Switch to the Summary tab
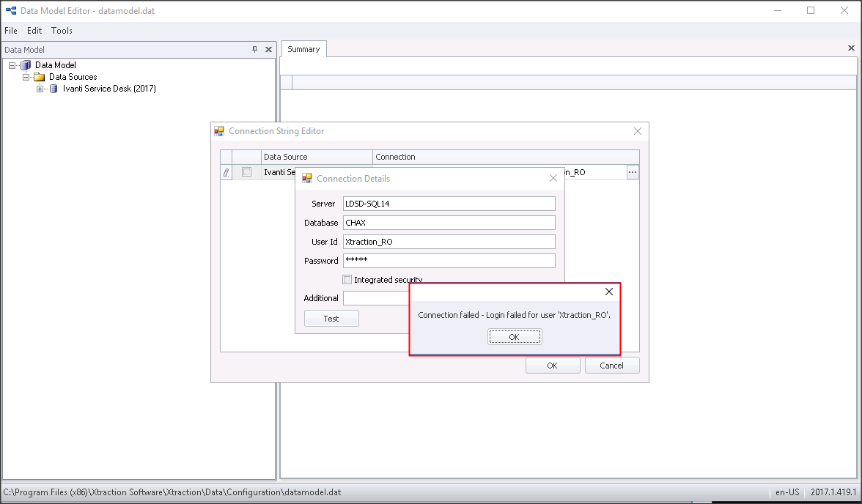862x504 pixels. [x=303, y=49]
